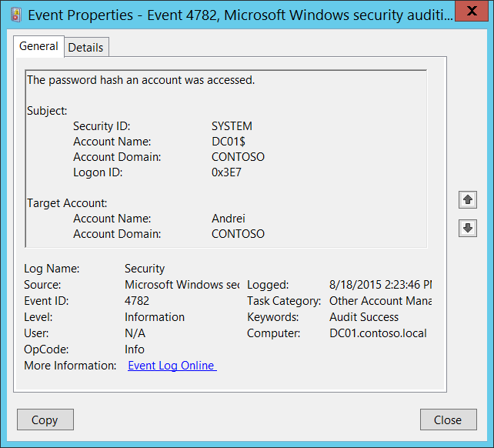
Task: Click the Level value Information
Action: click(155, 317)
